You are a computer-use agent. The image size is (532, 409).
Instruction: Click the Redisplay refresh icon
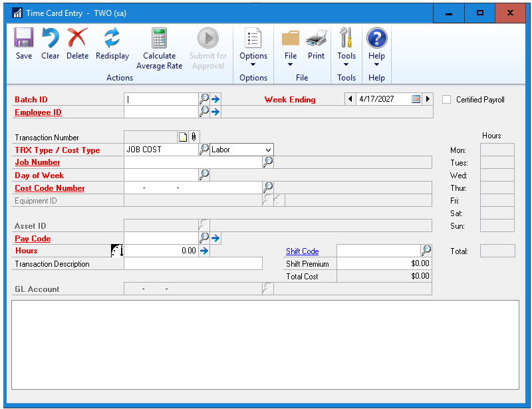coord(112,39)
